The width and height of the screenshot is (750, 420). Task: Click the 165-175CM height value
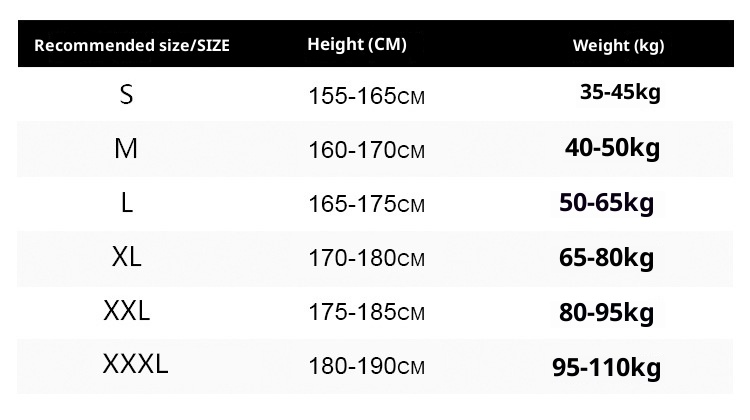[x=367, y=205]
